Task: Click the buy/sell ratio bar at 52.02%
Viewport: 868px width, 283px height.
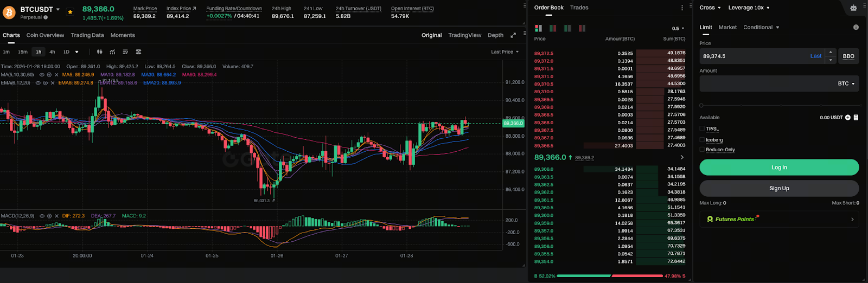Action: coord(584,276)
